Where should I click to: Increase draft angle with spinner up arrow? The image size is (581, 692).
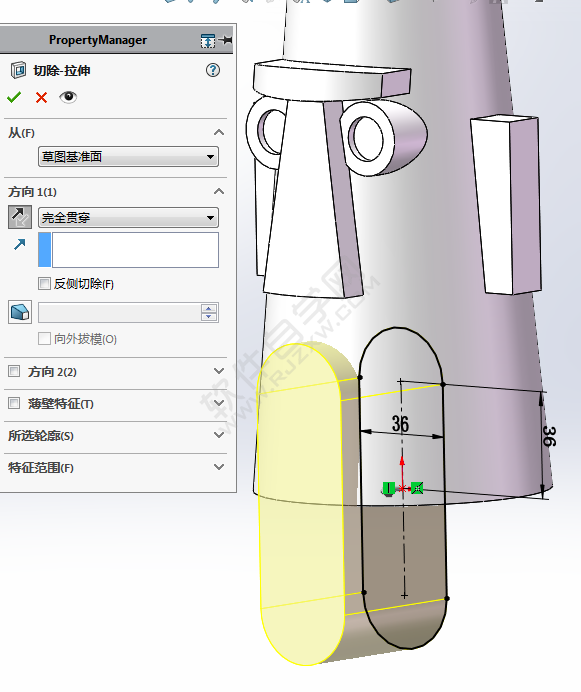tap(209, 308)
